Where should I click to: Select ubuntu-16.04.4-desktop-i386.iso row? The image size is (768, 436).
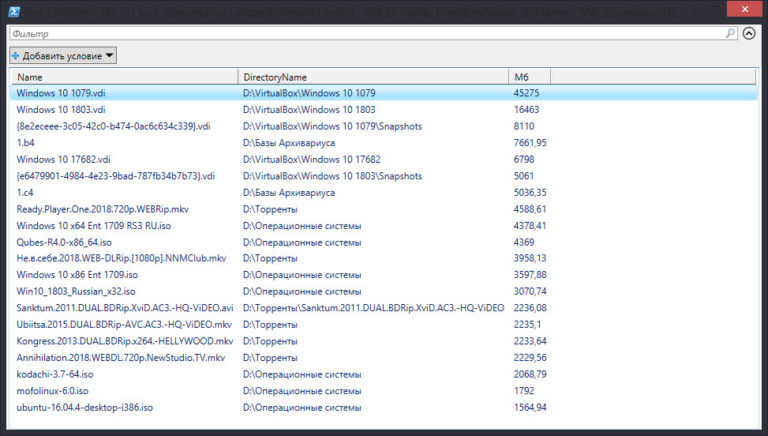(x=85, y=407)
